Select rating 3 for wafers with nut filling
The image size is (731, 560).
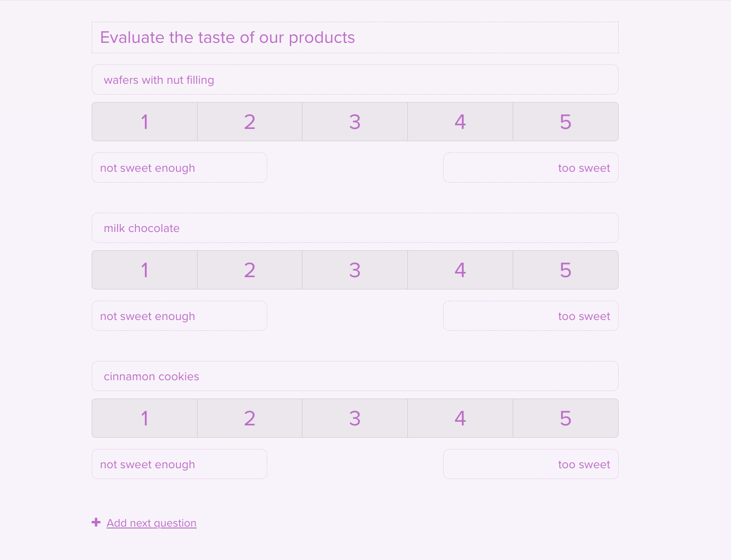[x=355, y=121]
